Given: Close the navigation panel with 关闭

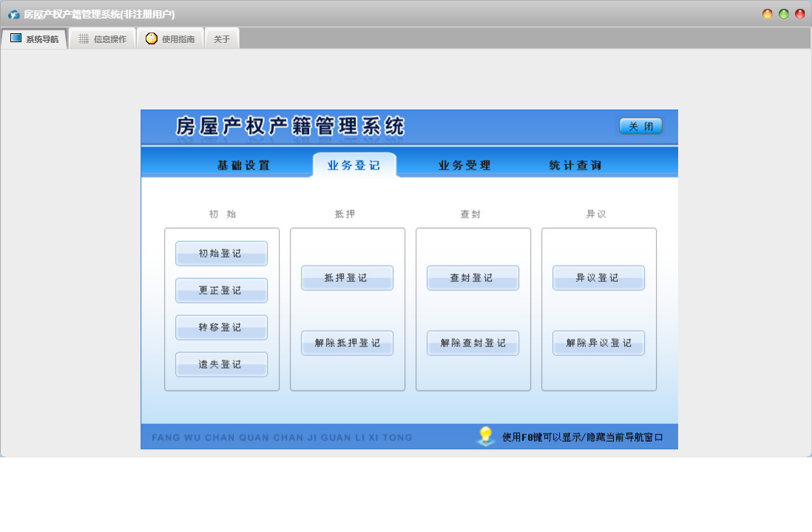Looking at the screenshot, I should click(x=640, y=127).
